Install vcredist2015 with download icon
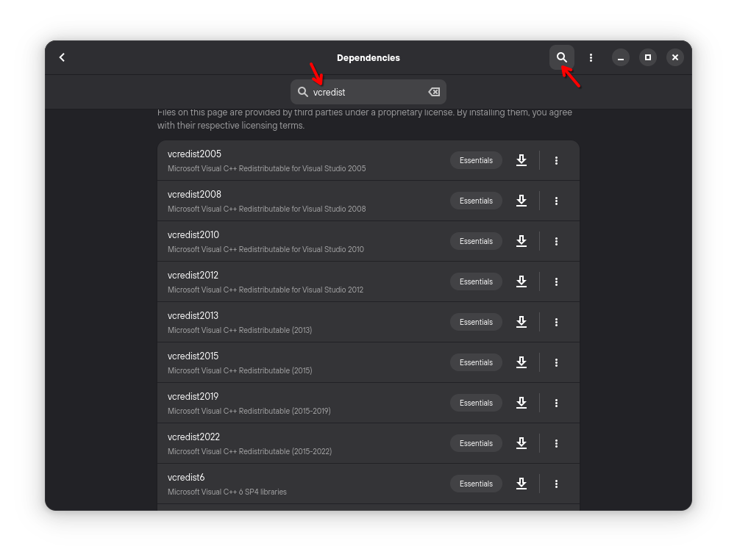The width and height of the screenshot is (737, 560). [521, 362]
